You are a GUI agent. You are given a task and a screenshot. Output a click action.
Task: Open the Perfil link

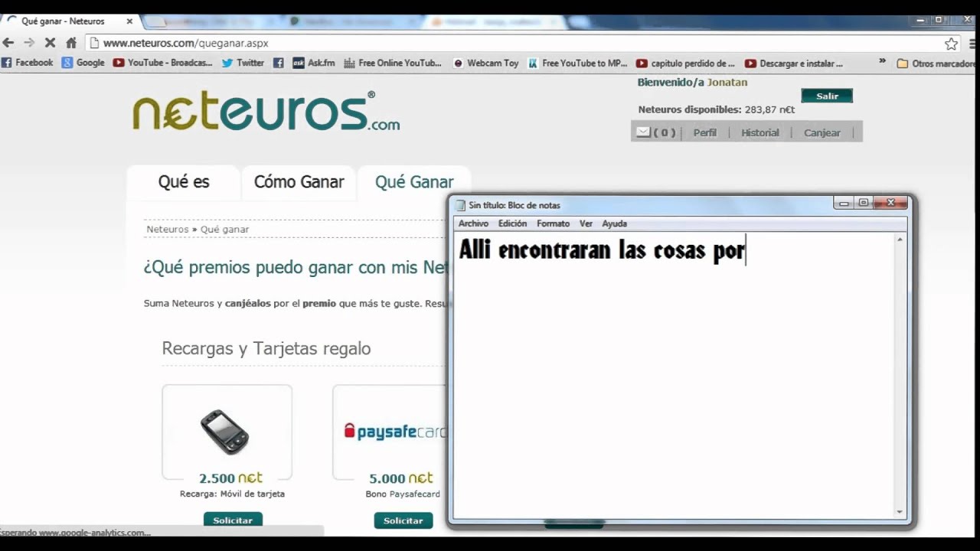704,132
